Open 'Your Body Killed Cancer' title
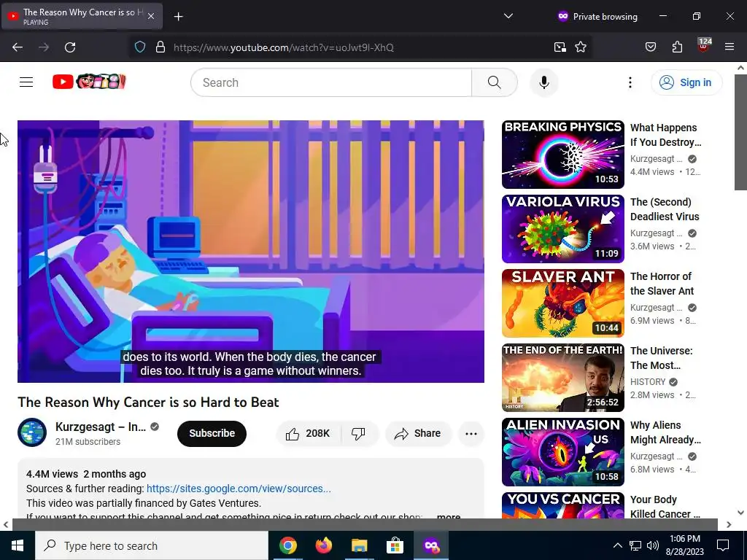This screenshot has width=747, height=560. 665,506
